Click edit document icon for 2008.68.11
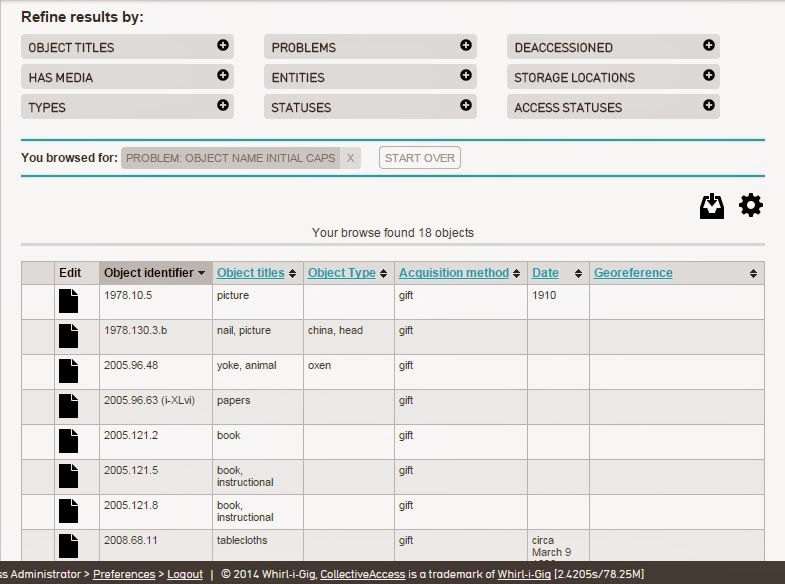 [x=68, y=546]
